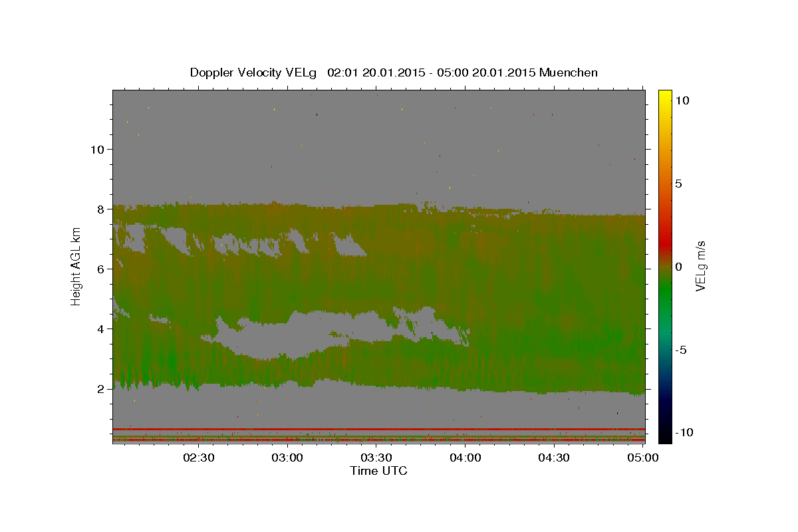Click the "Muenchen" station name in title
Image resolution: width=798 pixels, height=532 pixels.
coord(569,72)
